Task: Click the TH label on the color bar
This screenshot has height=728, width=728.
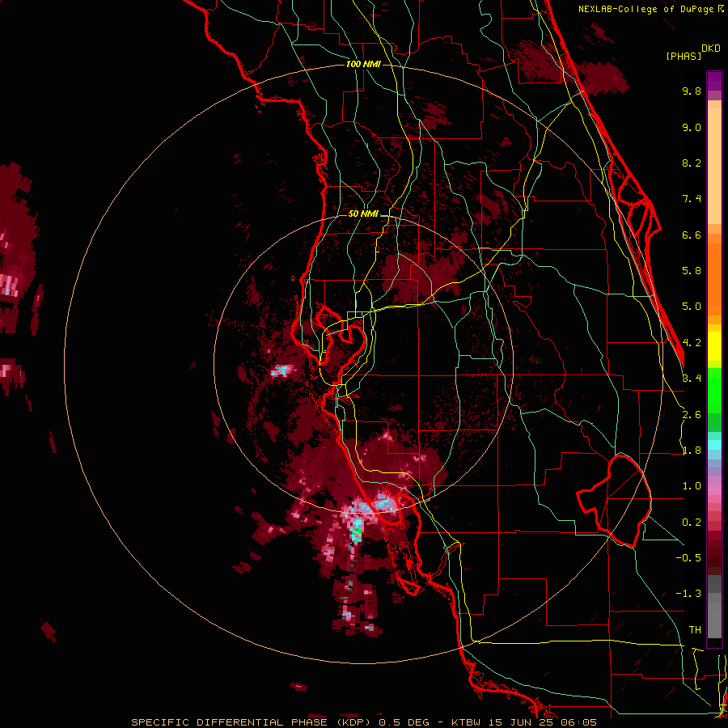Action: click(x=695, y=630)
